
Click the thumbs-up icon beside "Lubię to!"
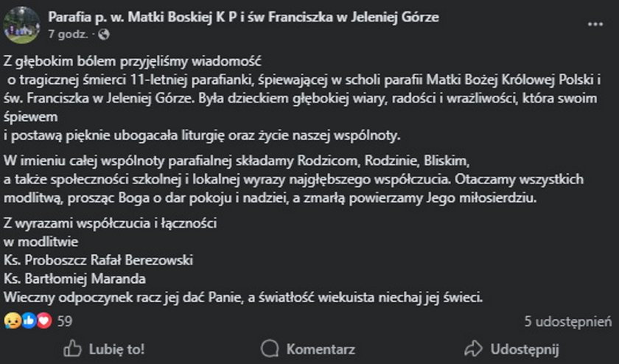[72, 349]
